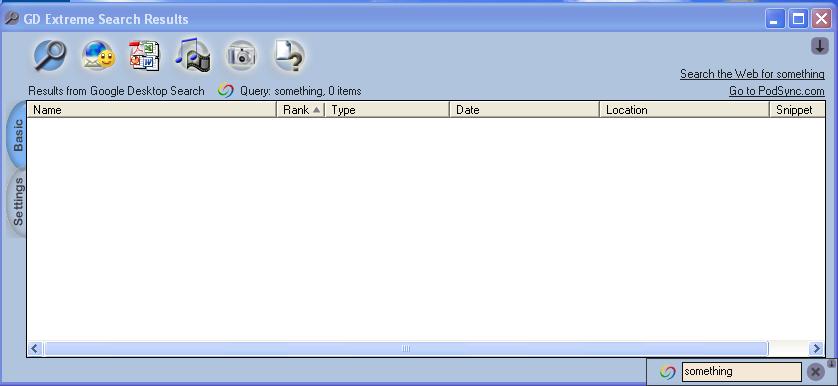Image resolution: width=838 pixels, height=386 pixels.
Task: Filter results by camera pictures icon
Action: pos(241,56)
